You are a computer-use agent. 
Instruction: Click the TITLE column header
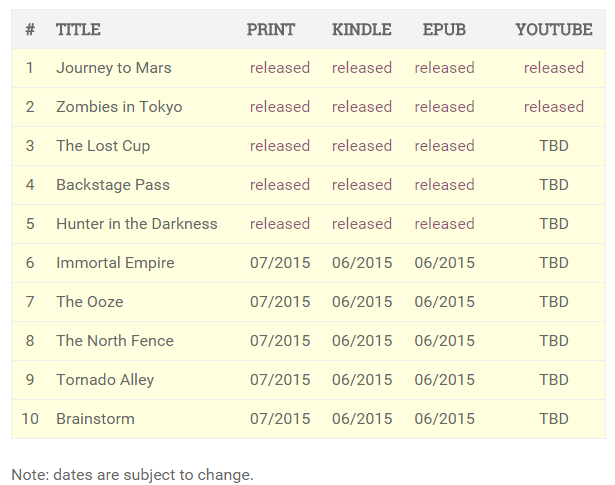[78, 30]
